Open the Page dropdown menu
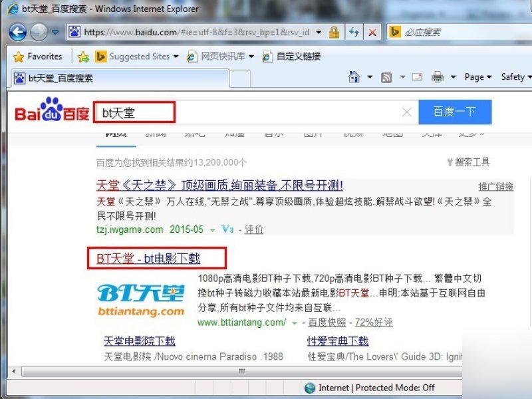 pyautogui.click(x=477, y=76)
